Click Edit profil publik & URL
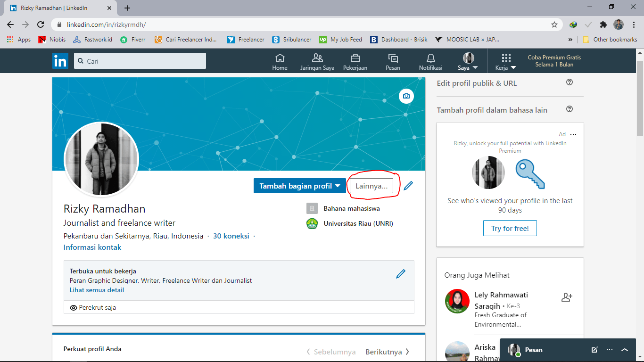Viewport: 644px width, 362px height. click(x=477, y=83)
